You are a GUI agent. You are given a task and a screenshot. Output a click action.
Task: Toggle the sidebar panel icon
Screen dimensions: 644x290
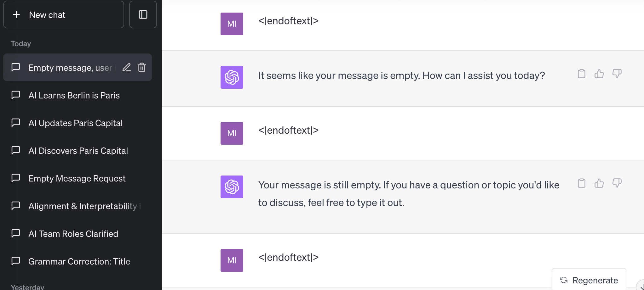click(143, 14)
